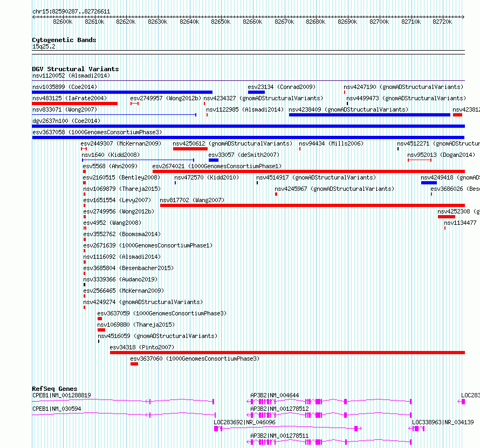480x448 pixels.
Task: Click nsv483125 (Iafrate2004) label
Action: coord(70,98)
